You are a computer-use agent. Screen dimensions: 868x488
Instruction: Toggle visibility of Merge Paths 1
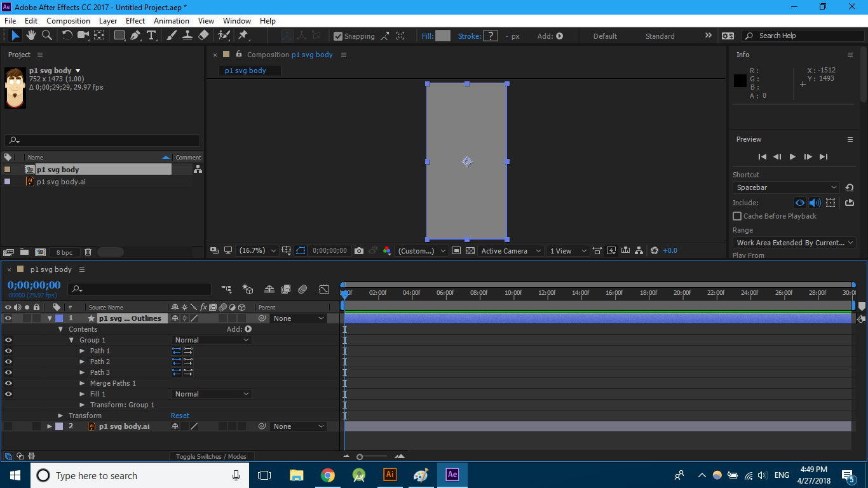8,383
